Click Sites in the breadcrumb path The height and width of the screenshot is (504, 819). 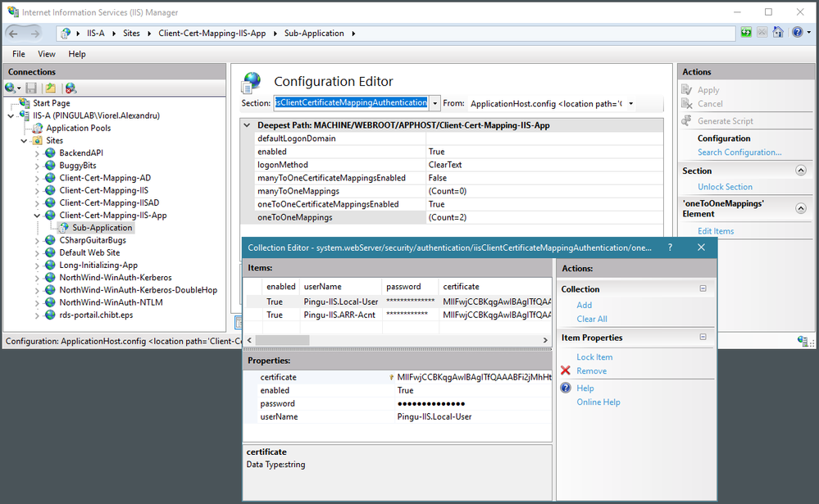[132, 33]
